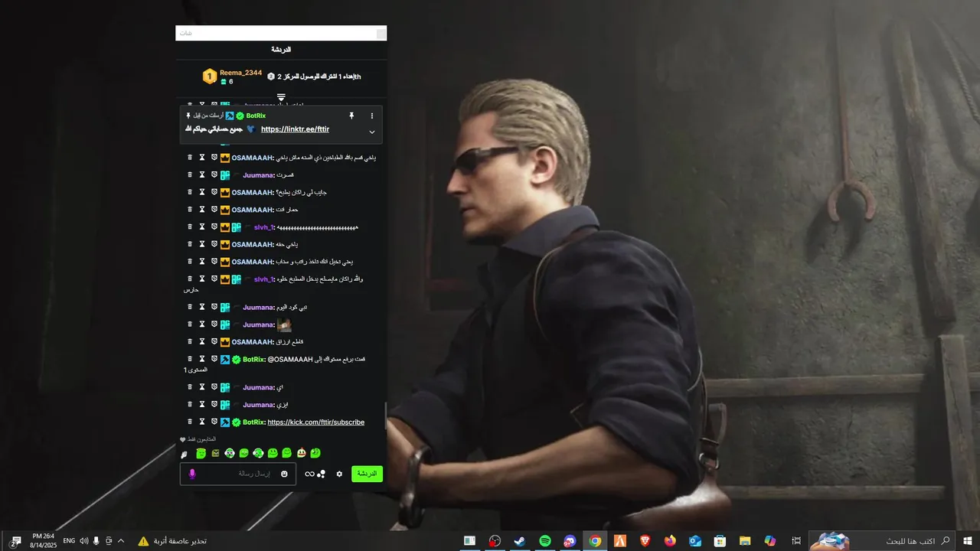The image size is (980, 551).
Task: Open Microsoft Store from the taskbar
Action: (x=720, y=541)
